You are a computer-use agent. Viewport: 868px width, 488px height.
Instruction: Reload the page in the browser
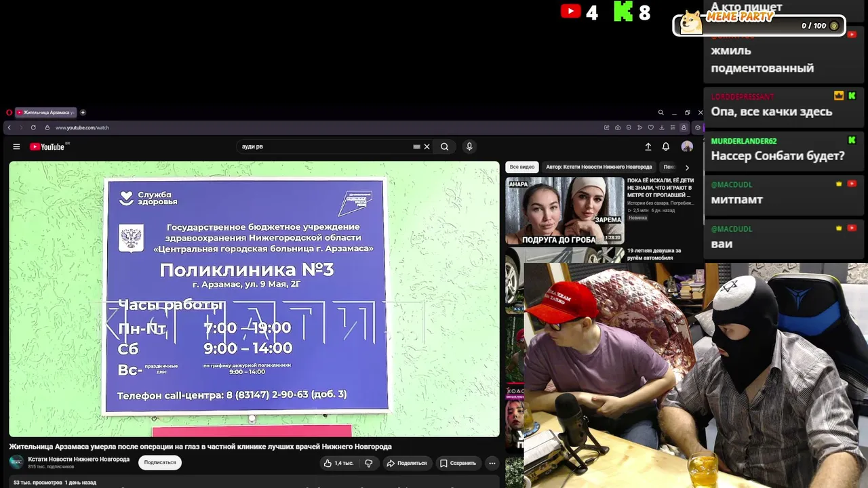33,127
